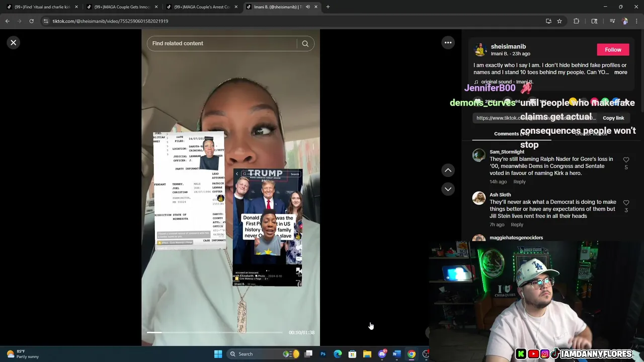Follow sheisimanib

point(613,50)
